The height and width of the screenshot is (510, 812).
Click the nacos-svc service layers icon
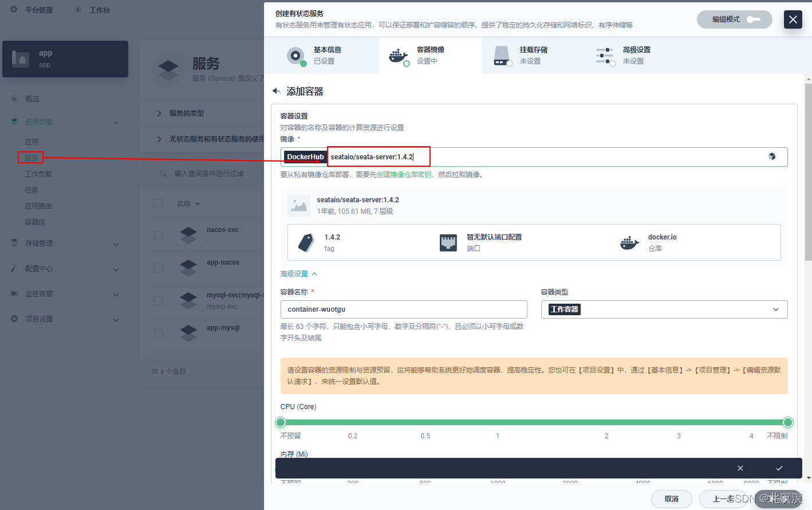point(188,236)
